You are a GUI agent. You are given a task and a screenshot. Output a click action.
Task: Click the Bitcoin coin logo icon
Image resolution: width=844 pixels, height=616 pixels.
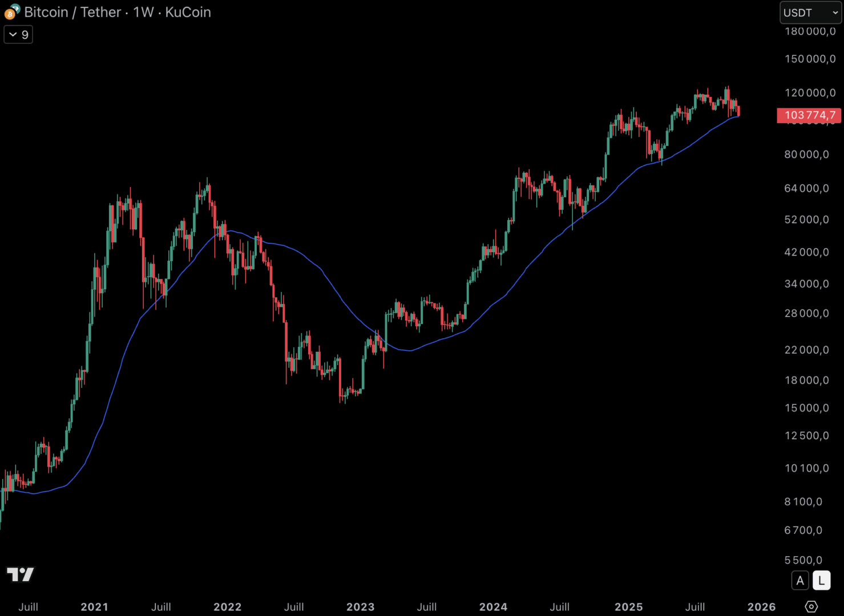pyautogui.click(x=11, y=12)
